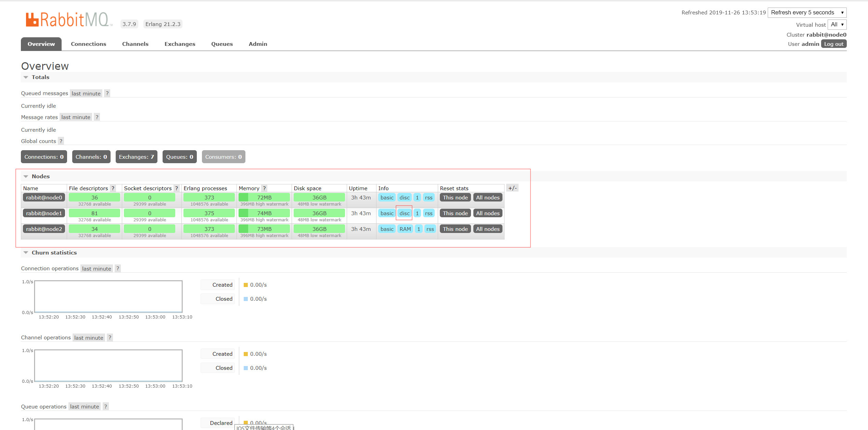This screenshot has width=868, height=430.
Task: Click the 'RAM' badge on rabbit@node2
Action: point(405,229)
